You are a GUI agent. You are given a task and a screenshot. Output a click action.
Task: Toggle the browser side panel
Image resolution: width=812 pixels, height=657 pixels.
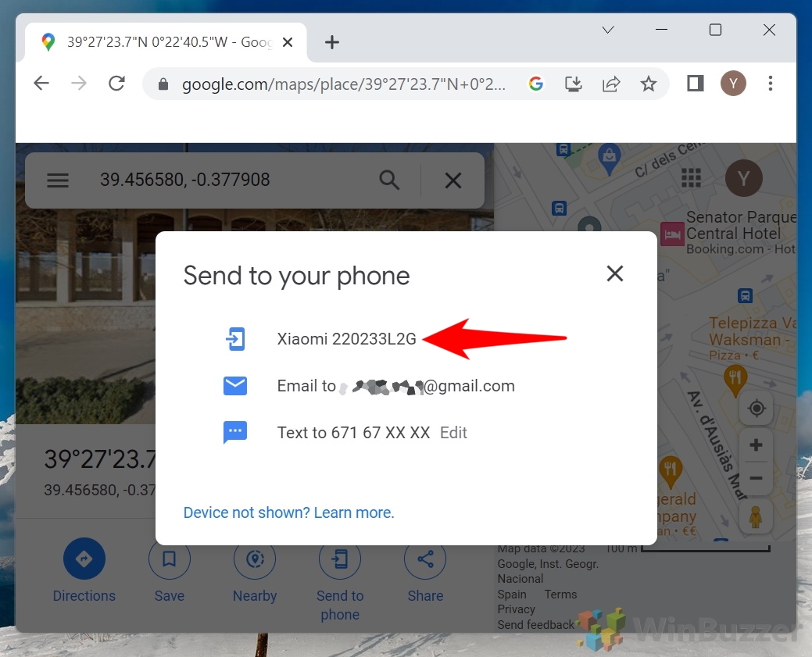coord(695,84)
